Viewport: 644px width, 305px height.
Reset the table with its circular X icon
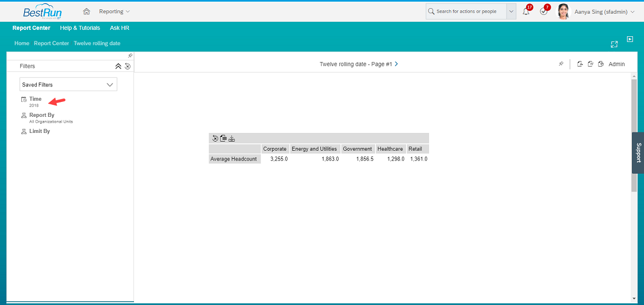tap(215, 138)
